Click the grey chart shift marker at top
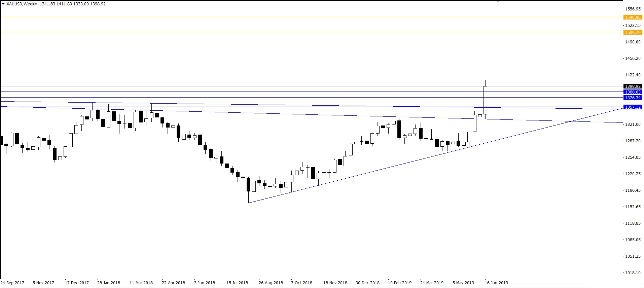The height and width of the screenshot is (288, 644). 498,2
